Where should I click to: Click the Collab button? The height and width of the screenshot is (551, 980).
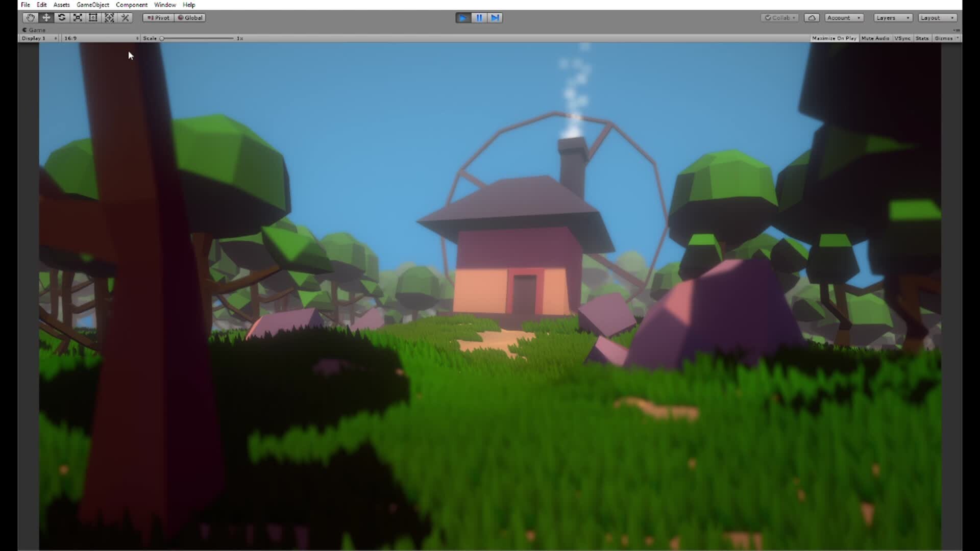779,17
